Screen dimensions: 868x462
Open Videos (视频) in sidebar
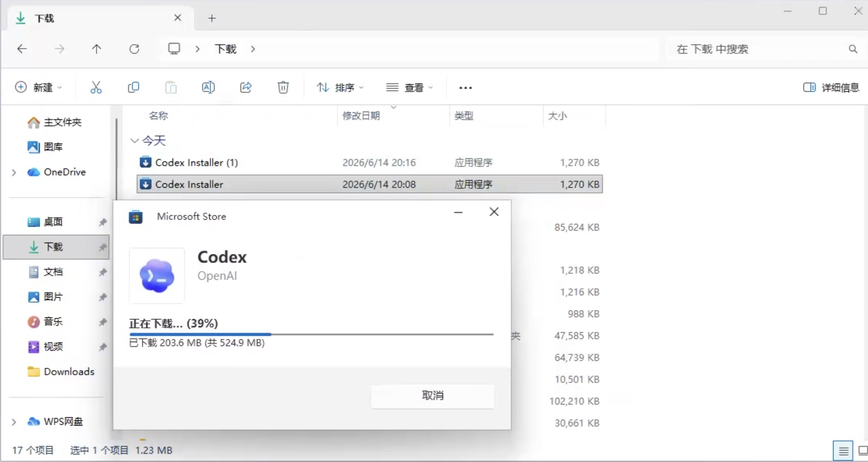coord(45,347)
